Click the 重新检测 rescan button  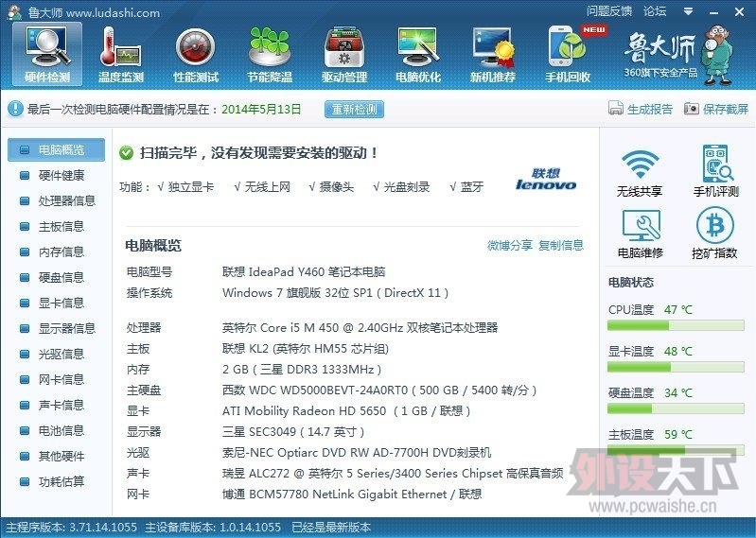coord(355,110)
